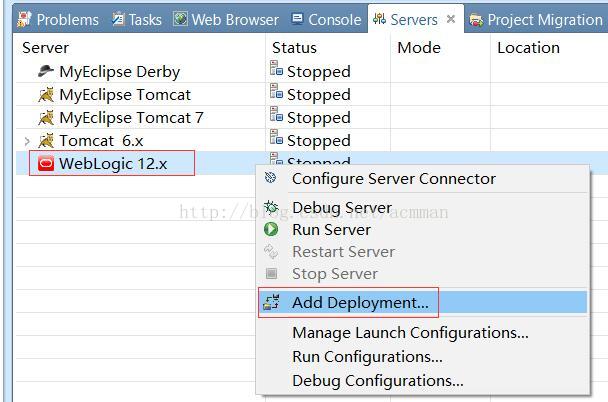Screen dimensions: 608x402
Task: Switch to the Tasks tab
Action: pos(136,19)
